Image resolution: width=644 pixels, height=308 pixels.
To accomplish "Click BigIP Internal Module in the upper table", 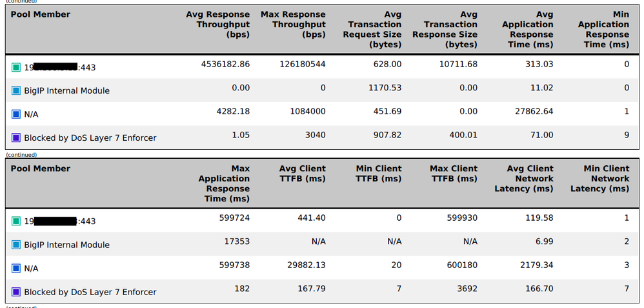I will (x=66, y=91).
